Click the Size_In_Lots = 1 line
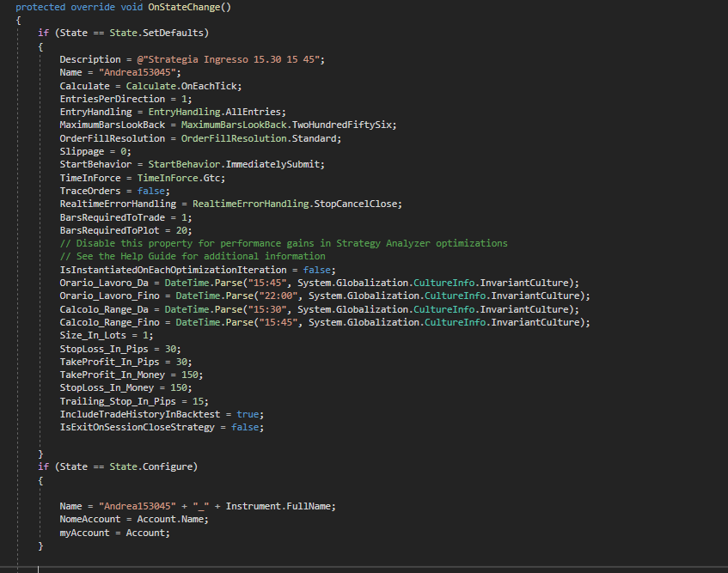The height and width of the screenshot is (573, 728). [107, 335]
